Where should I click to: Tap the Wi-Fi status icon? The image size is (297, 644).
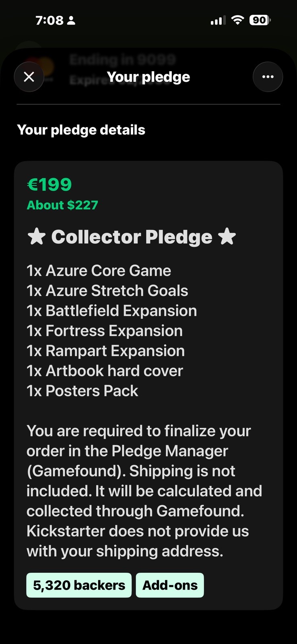238,20
